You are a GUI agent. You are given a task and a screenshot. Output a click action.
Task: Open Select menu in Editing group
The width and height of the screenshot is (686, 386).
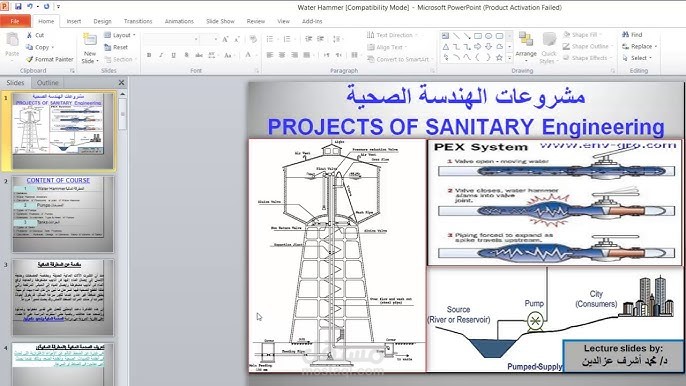pyautogui.click(x=637, y=58)
